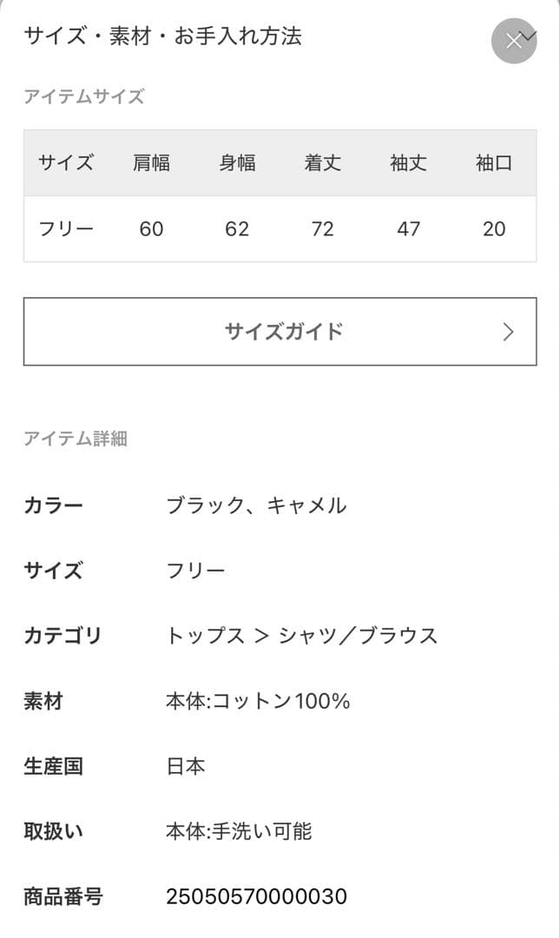Click the 本体:コットン100% material text
The height and width of the screenshot is (938, 560).
tap(258, 701)
